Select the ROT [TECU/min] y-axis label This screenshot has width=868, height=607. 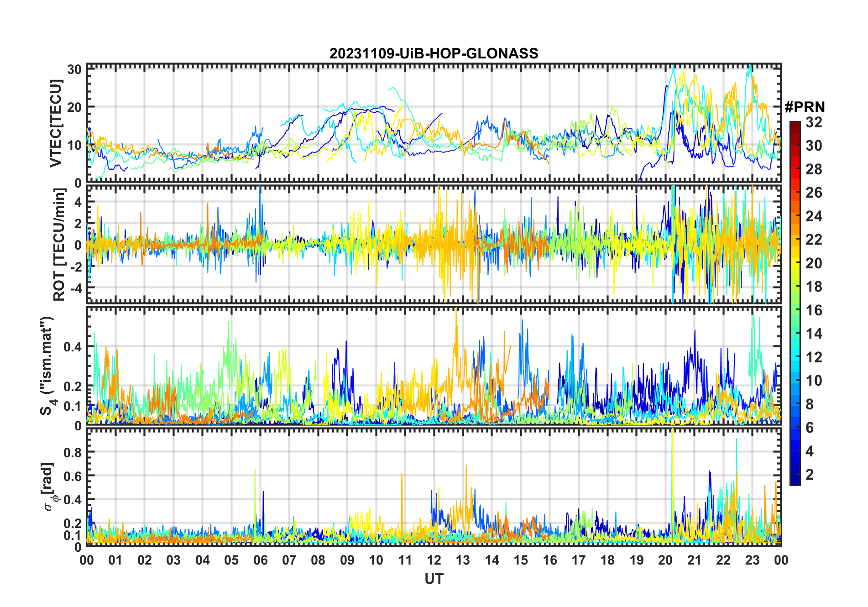[59, 244]
